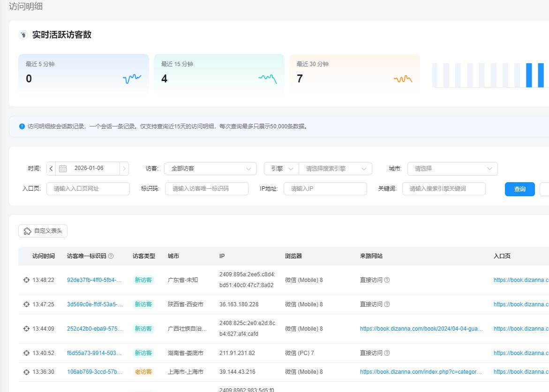Click the 查询 button
549x392 pixels.
[519, 189]
